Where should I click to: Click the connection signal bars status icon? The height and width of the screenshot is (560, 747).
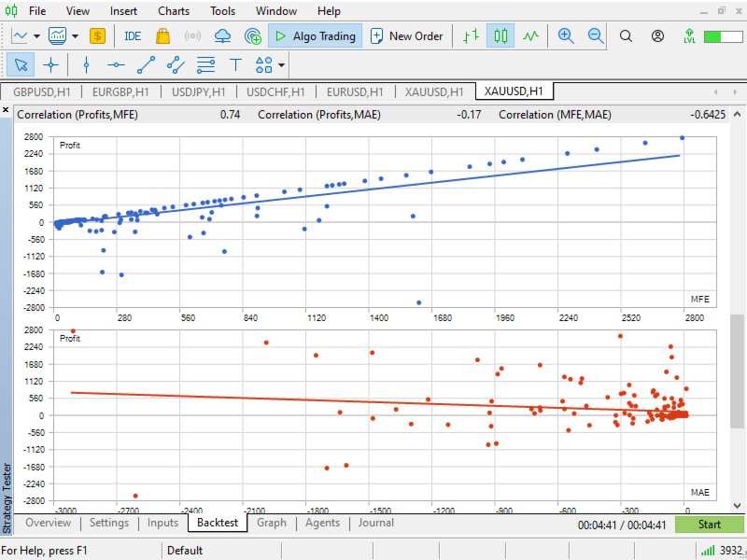coord(708,551)
